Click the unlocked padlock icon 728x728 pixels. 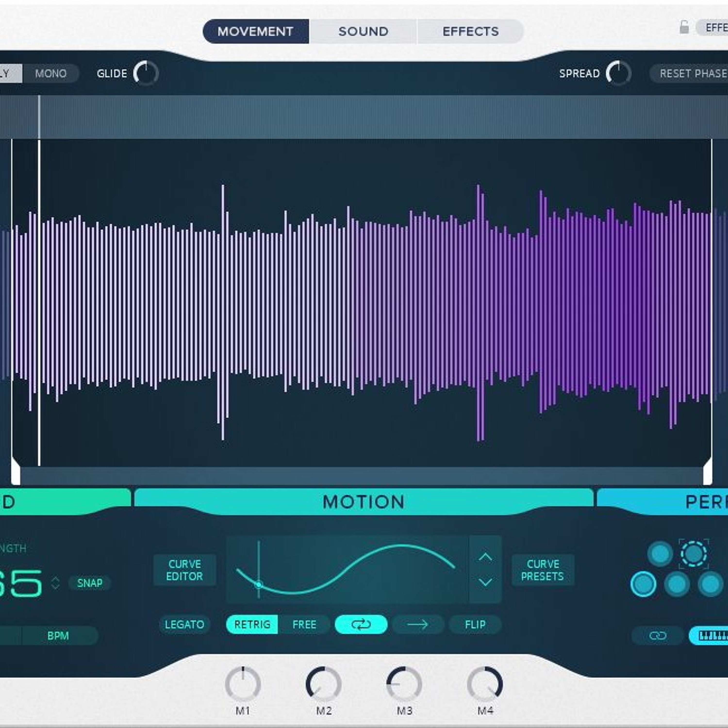684,27
